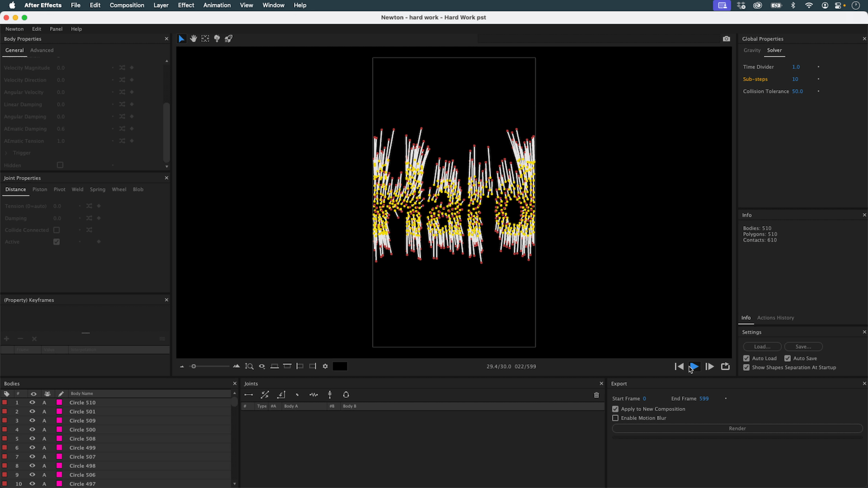Viewport: 868px width, 488px height.
Task: Uncheck Auto Load in Settings
Action: pos(746,358)
